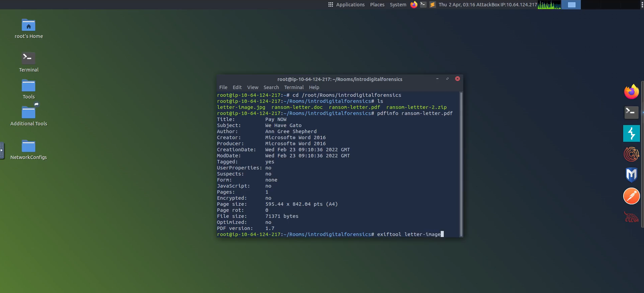Select the workspace switcher box
644x293 pixels.
click(571, 5)
